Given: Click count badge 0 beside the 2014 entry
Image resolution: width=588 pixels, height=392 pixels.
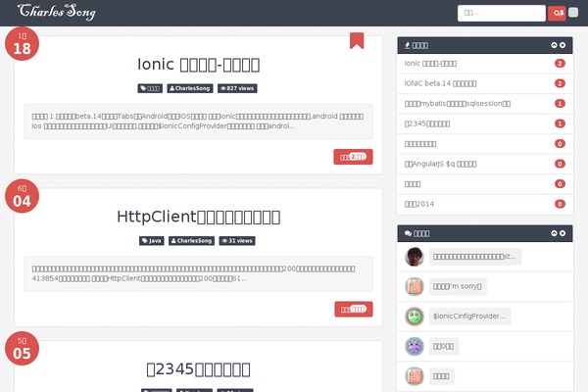Looking at the screenshot, I should (x=560, y=204).
